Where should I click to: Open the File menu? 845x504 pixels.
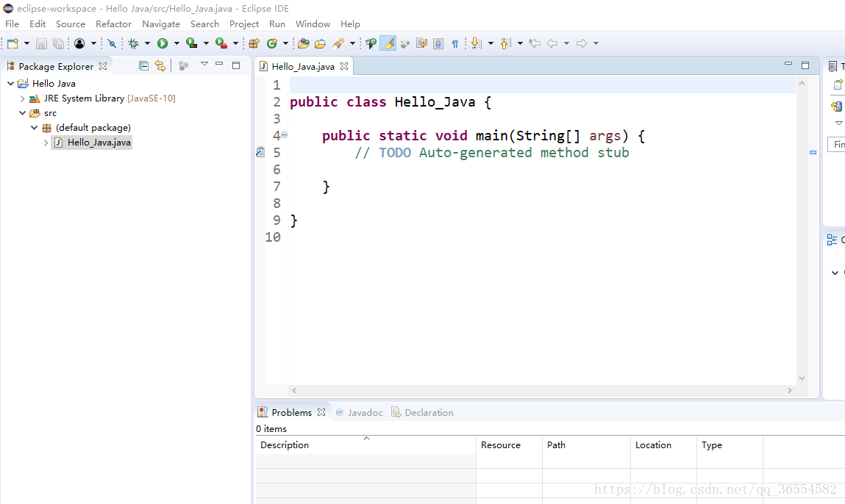pos(12,24)
